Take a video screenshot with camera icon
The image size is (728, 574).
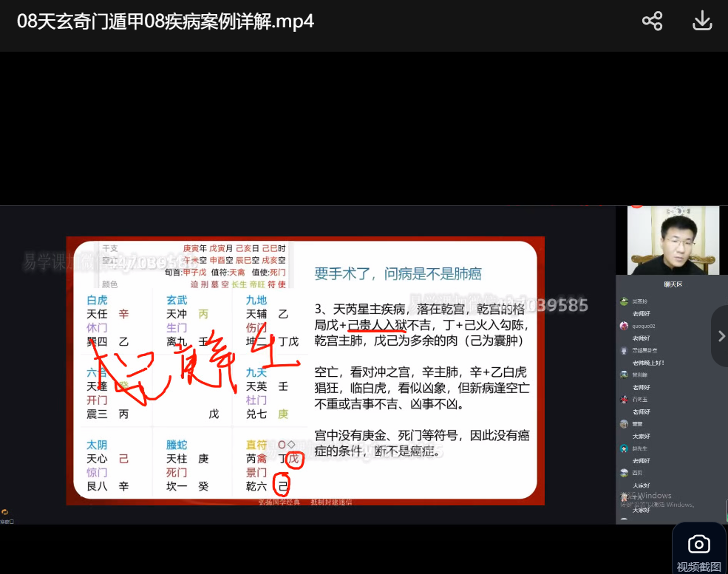pos(698,545)
